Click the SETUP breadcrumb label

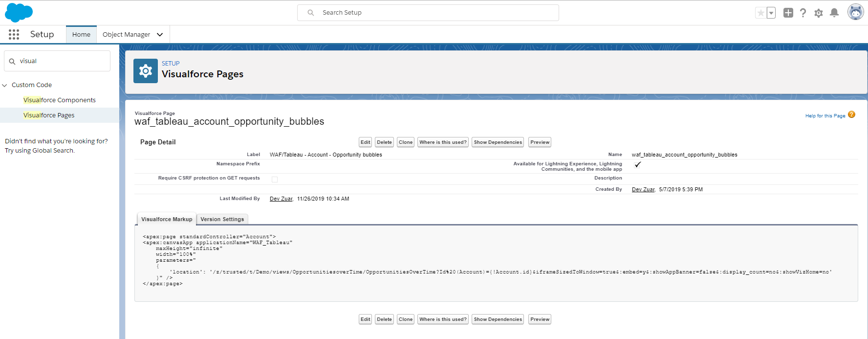click(x=171, y=64)
